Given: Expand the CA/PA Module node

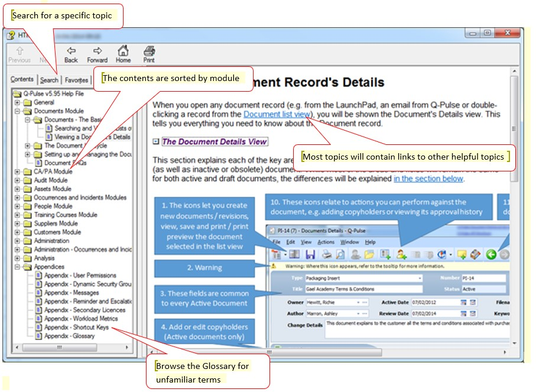Looking at the screenshot, I should point(17,171).
